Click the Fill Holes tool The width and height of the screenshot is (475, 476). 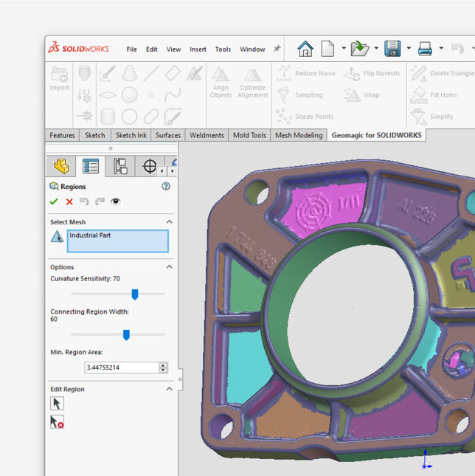tap(434, 95)
